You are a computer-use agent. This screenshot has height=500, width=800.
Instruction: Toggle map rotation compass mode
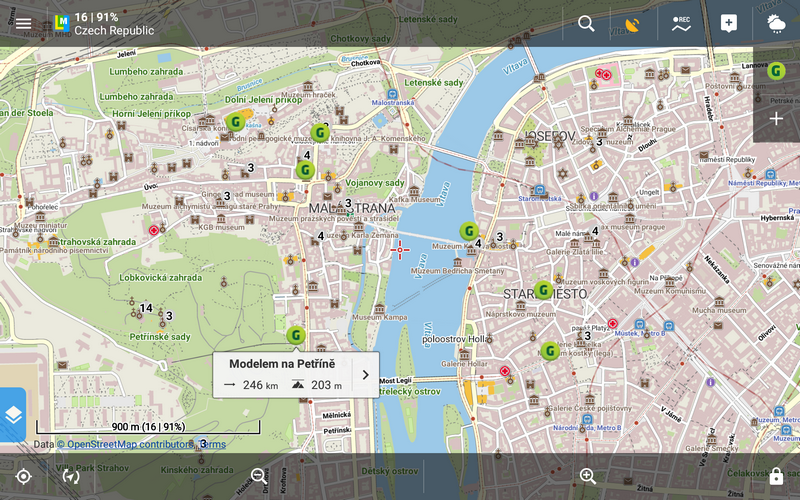click(71, 476)
